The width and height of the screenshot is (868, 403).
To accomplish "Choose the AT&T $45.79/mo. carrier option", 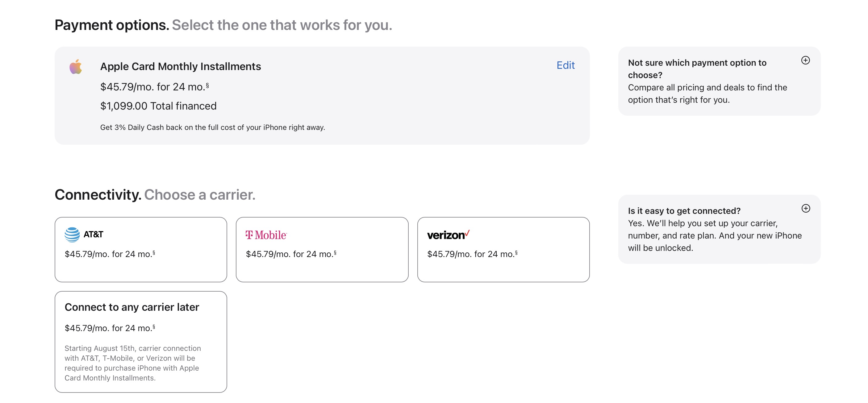I will (141, 249).
